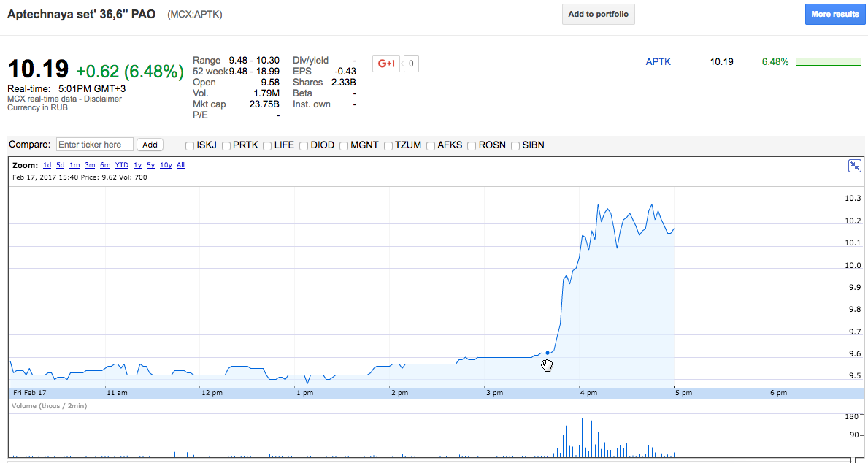The height and width of the screenshot is (463, 868).
Task: Tick the LIFE compare checkbox
Action: (267, 145)
